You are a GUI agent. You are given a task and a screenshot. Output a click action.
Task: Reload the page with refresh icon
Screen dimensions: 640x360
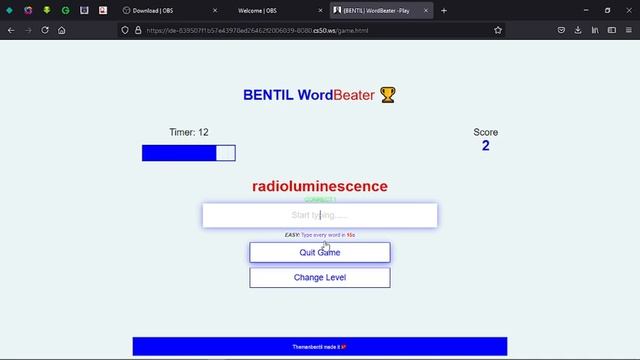point(44,30)
